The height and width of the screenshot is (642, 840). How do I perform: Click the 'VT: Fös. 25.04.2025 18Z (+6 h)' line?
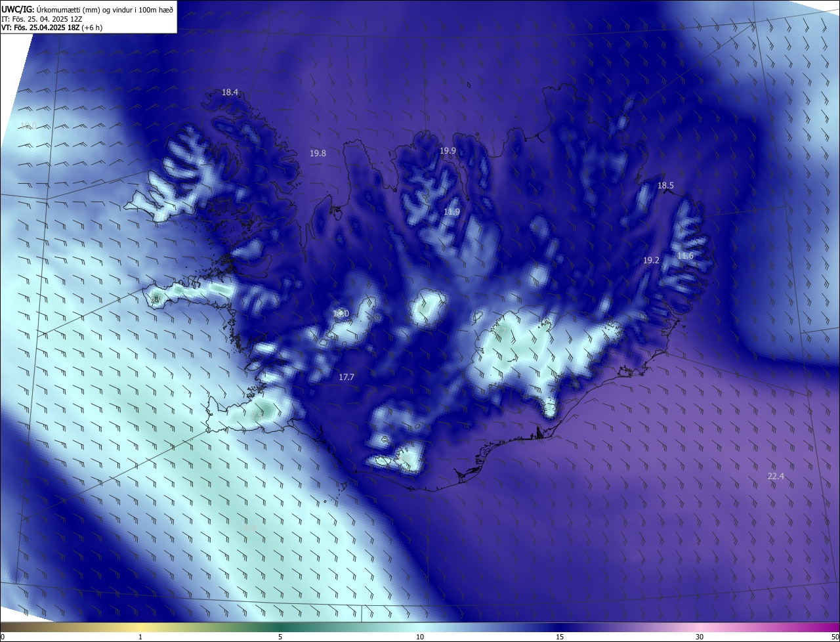pyautogui.click(x=52, y=28)
